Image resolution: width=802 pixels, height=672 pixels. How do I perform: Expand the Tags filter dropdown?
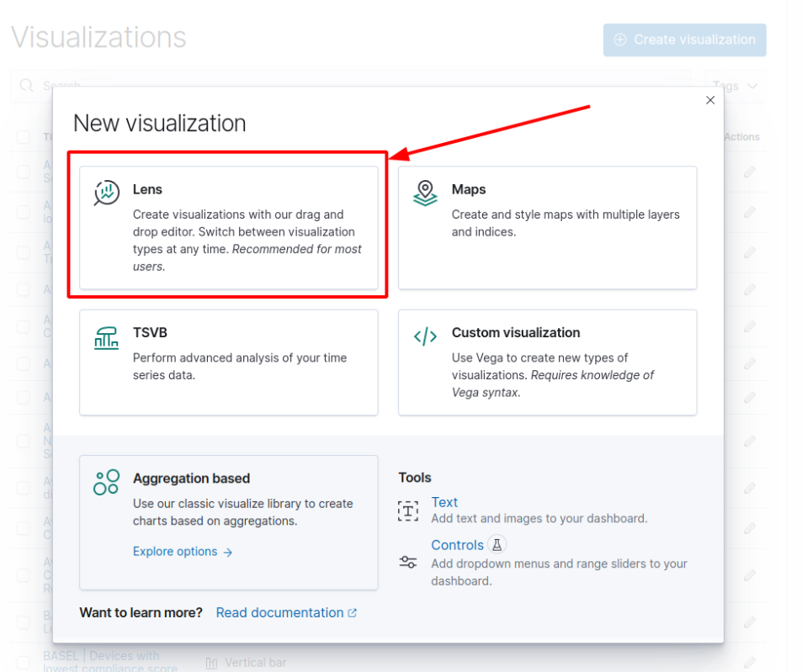[735, 86]
